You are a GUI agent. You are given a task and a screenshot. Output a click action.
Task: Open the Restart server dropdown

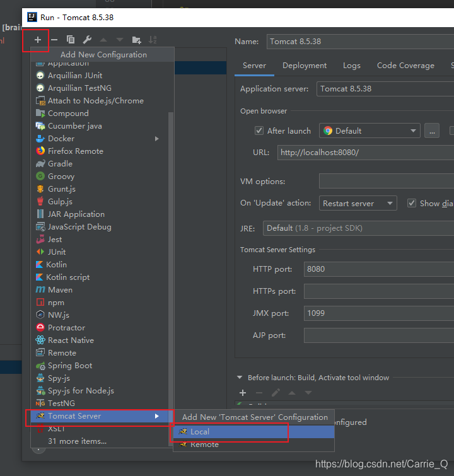coord(358,203)
